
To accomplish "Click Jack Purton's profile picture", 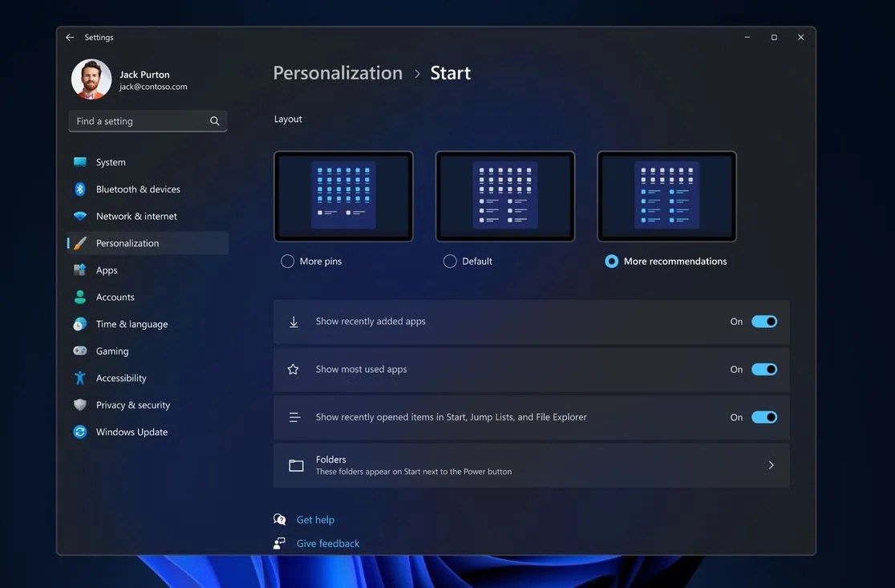I will coord(91,79).
